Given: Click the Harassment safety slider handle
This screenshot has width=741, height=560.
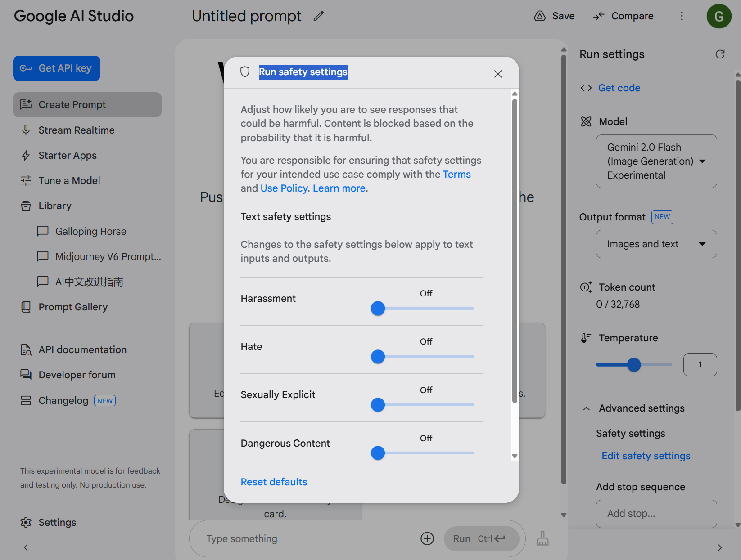Looking at the screenshot, I should point(378,308).
